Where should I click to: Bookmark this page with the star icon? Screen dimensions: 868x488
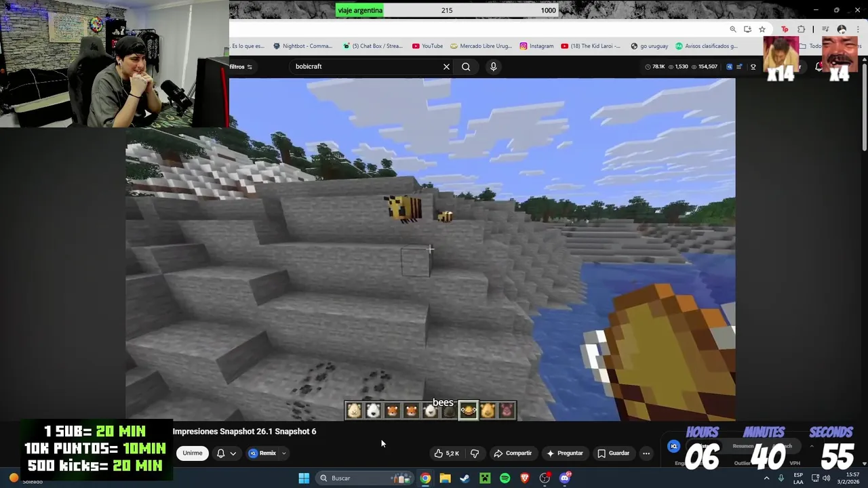tap(762, 29)
